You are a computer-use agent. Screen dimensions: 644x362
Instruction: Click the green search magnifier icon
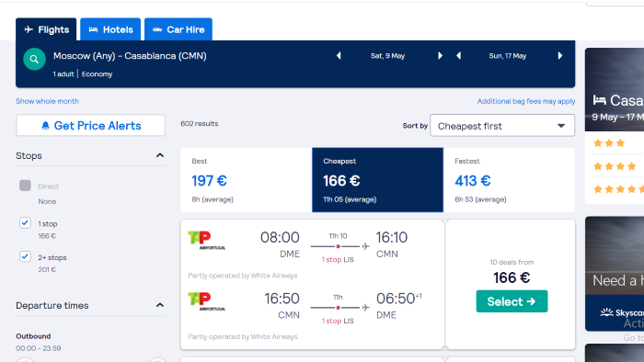[35, 59]
